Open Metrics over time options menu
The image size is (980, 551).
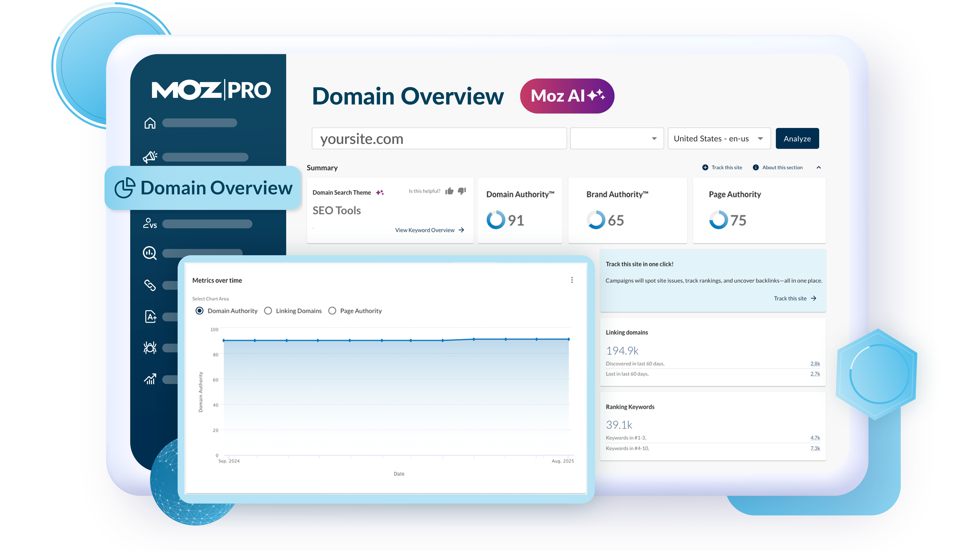(572, 280)
